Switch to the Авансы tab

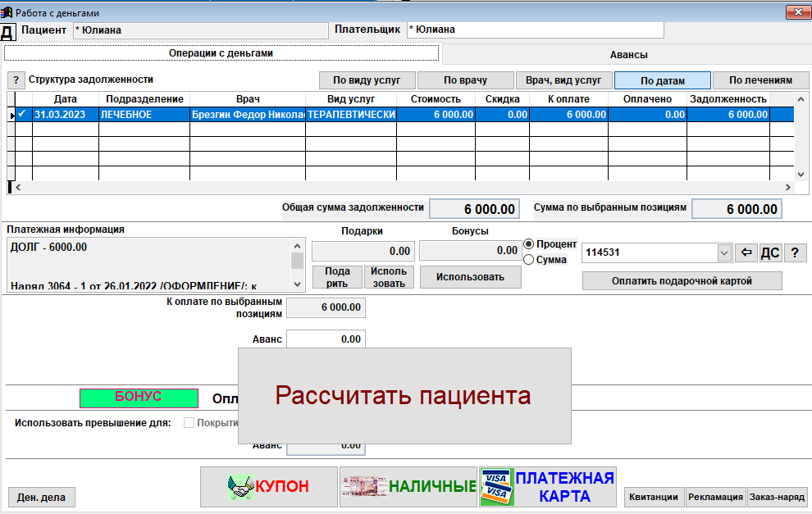click(628, 55)
